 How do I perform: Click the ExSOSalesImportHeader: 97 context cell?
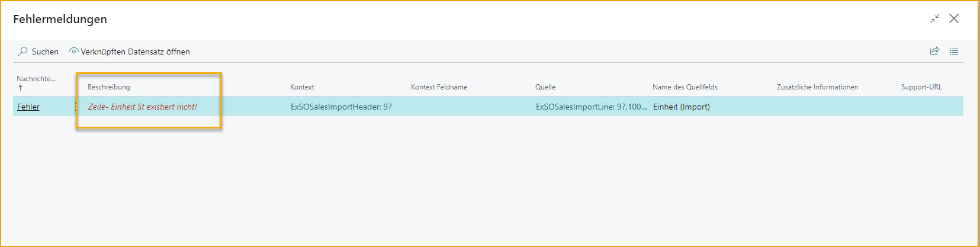341,107
